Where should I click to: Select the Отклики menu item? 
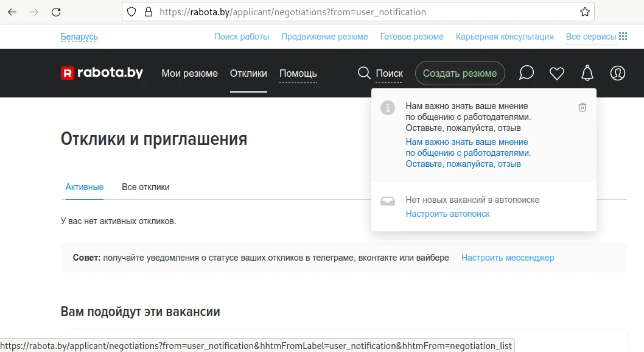point(248,73)
